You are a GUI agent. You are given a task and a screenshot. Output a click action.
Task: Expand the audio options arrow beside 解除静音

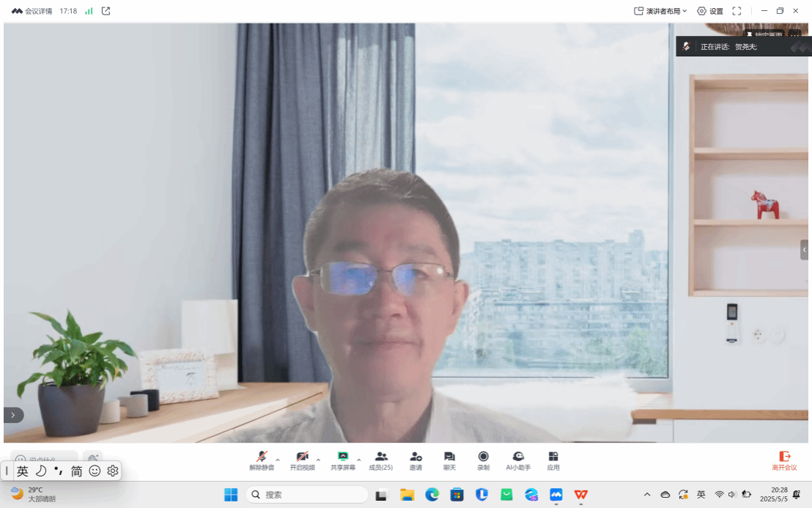click(x=278, y=460)
